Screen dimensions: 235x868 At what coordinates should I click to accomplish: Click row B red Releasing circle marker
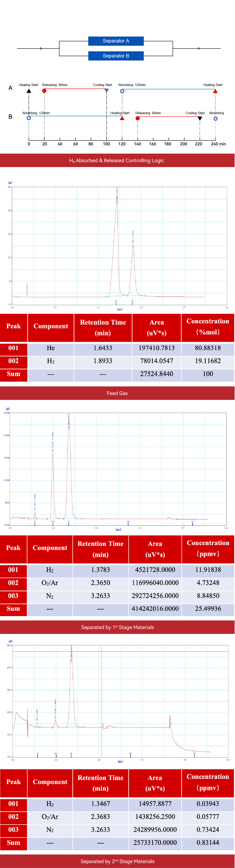[137, 119]
